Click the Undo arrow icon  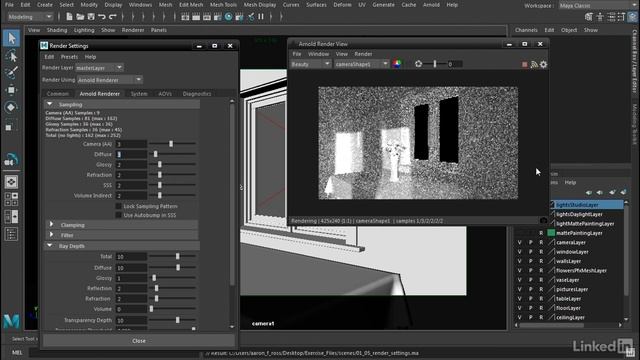[x=102, y=17]
